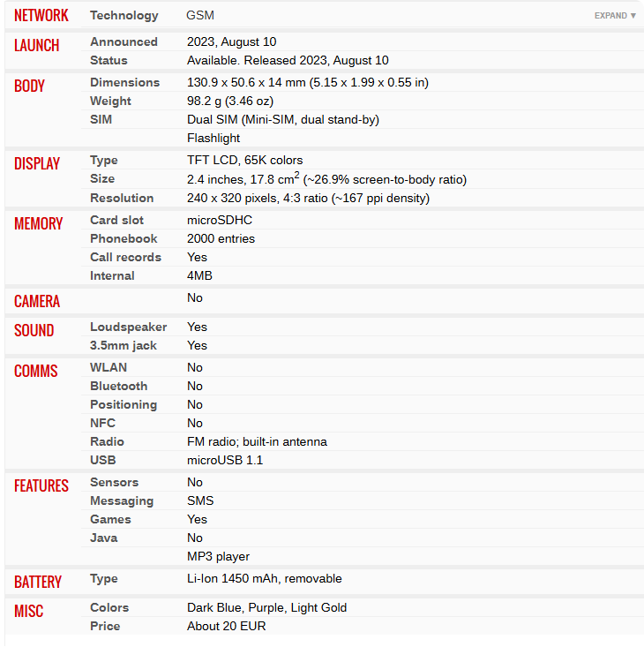Image resolution: width=644 pixels, height=647 pixels.
Task: Select the Weight label link
Action: tap(110, 101)
